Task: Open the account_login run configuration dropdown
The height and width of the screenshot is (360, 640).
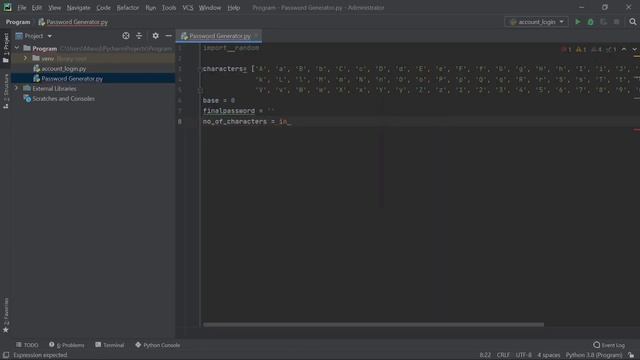Action: point(536,22)
